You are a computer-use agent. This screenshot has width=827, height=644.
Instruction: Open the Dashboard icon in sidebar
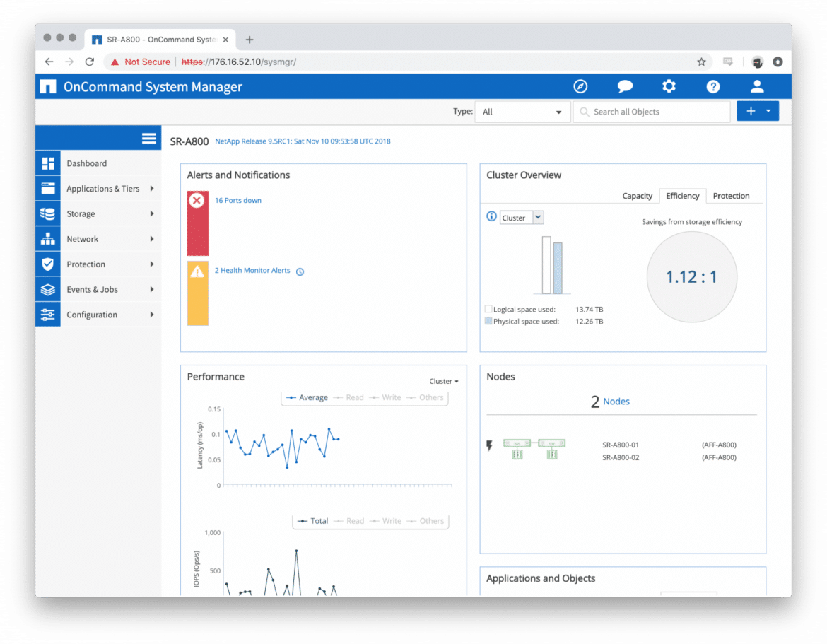pyautogui.click(x=48, y=163)
